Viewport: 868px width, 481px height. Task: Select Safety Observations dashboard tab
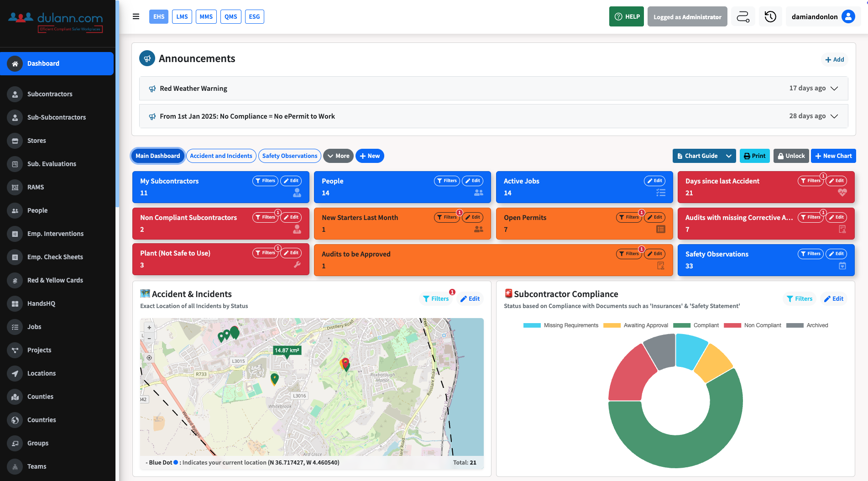pyautogui.click(x=290, y=156)
